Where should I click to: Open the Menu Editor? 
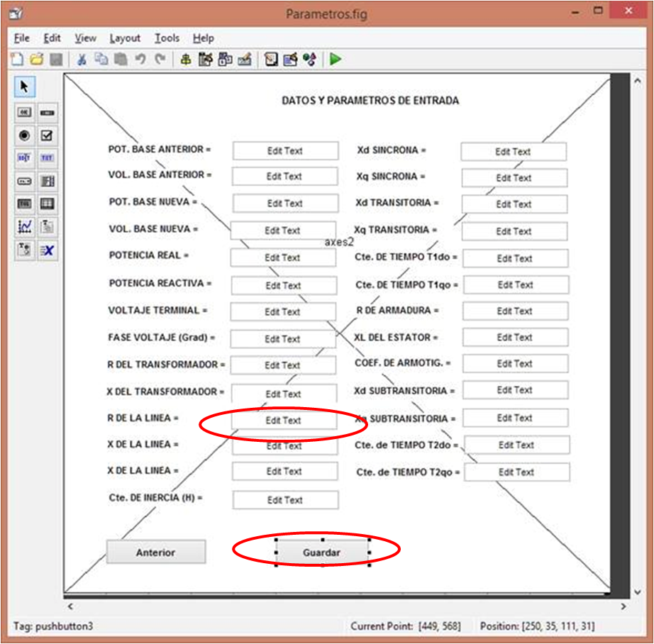pos(205,60)
